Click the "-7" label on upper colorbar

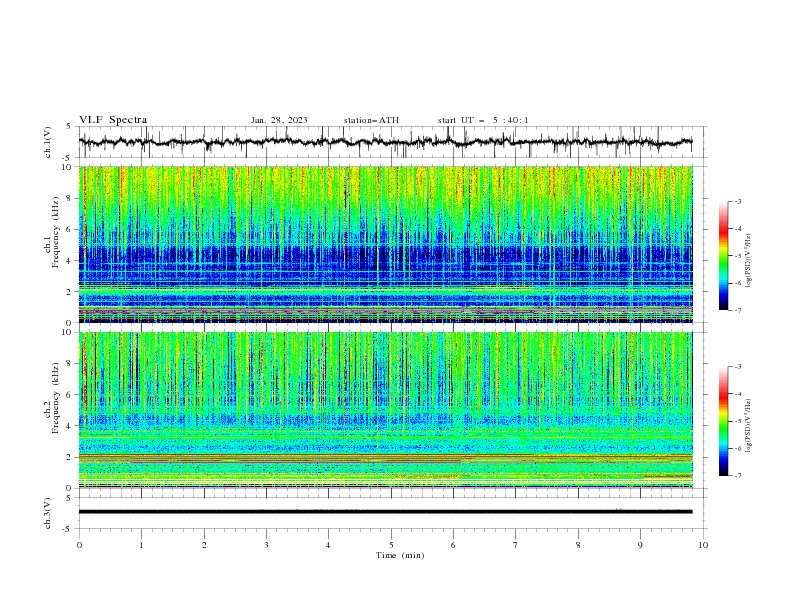click(x=737, y=311)
